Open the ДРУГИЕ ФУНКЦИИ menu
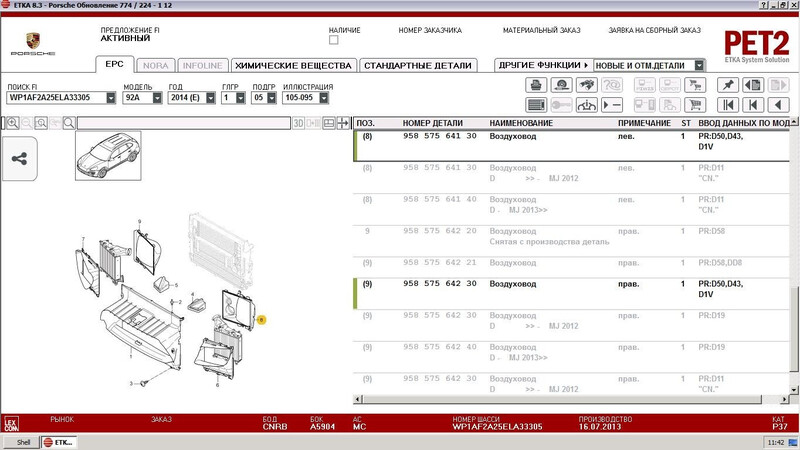800x450 pixels. click(543, 65)
